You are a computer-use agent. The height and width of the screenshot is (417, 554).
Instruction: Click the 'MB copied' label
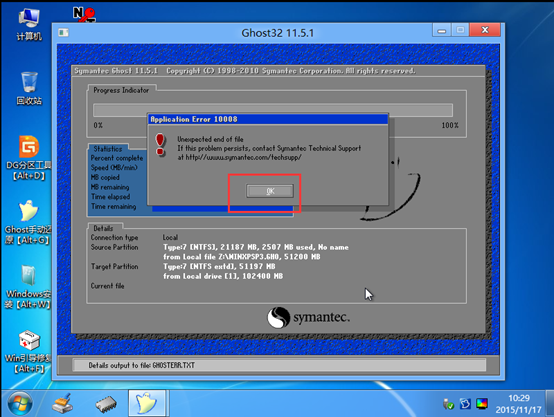point(105,177)
